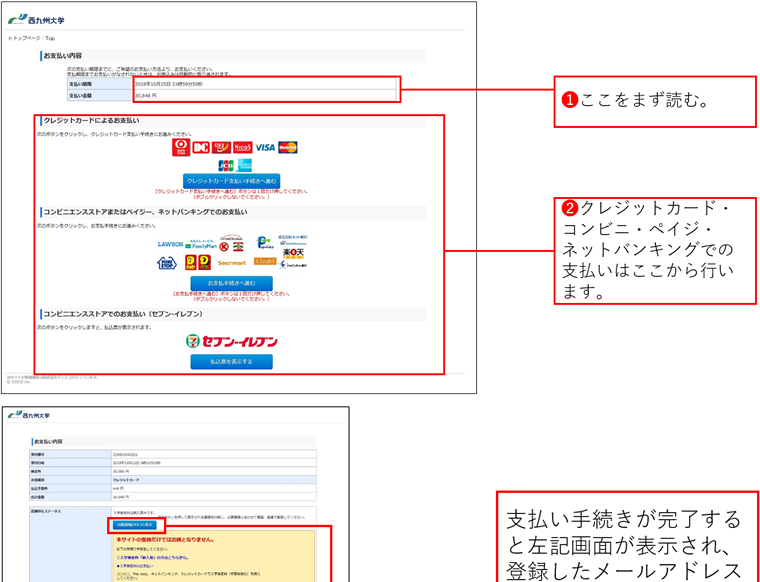Click the LAWSON logo

click(x=171, y=244)
